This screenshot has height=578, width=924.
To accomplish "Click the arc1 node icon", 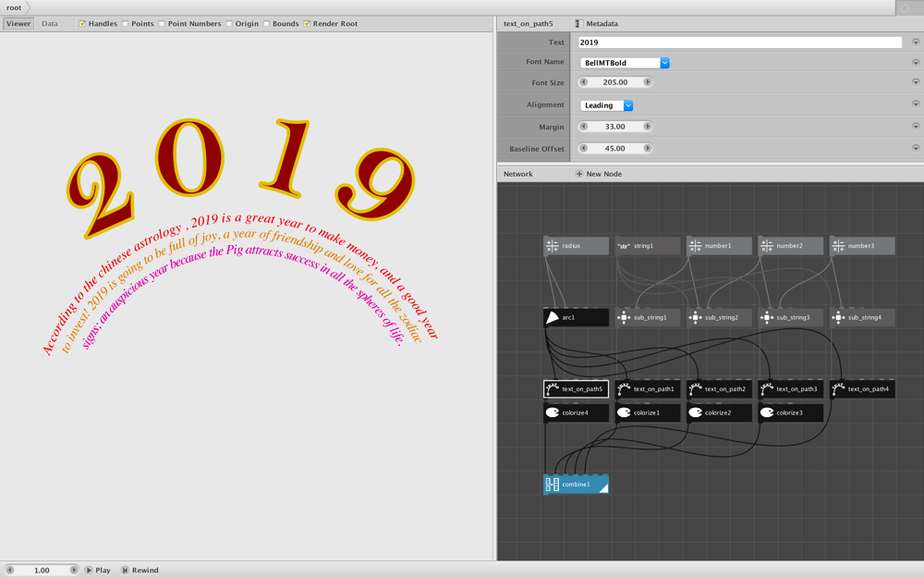I will coord(553,317).
